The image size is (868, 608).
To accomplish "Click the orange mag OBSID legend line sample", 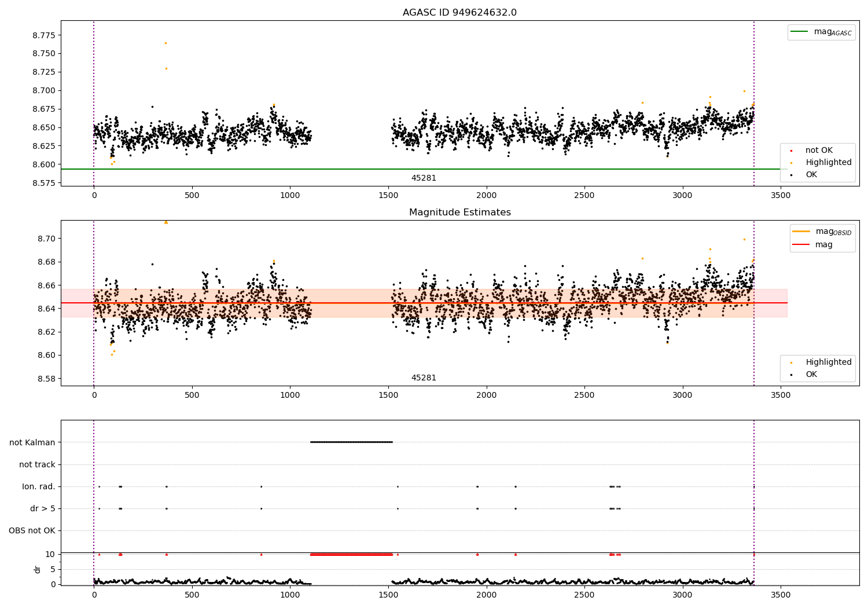I will click(801, 232).
